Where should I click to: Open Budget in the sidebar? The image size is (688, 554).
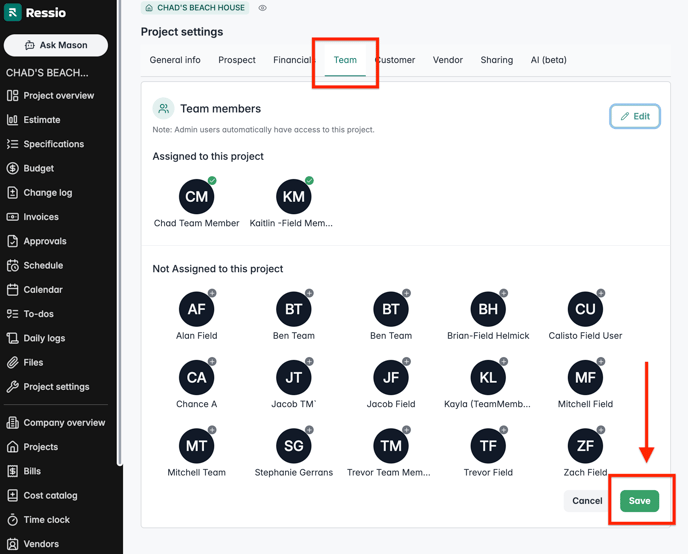[38, 168]
